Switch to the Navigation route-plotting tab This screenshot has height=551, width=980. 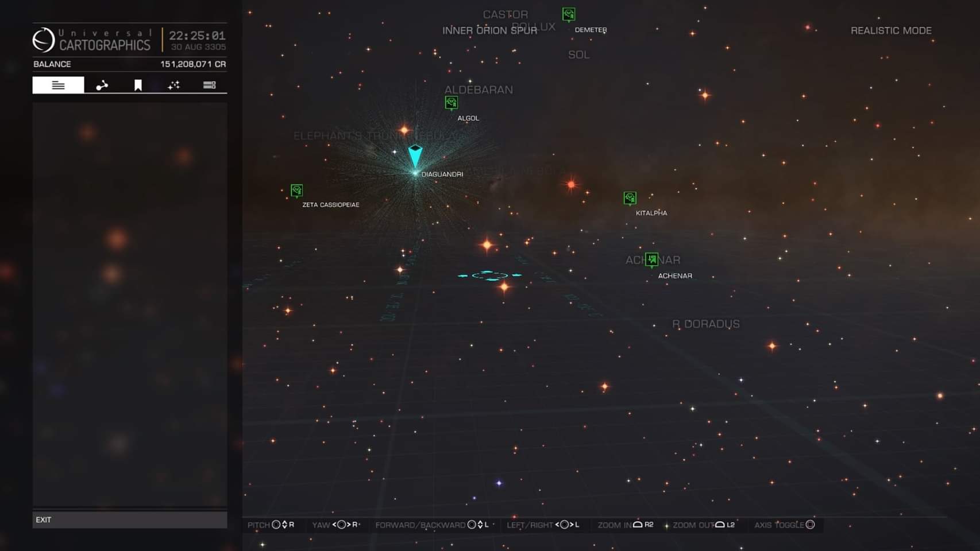[x=102, y=85]
